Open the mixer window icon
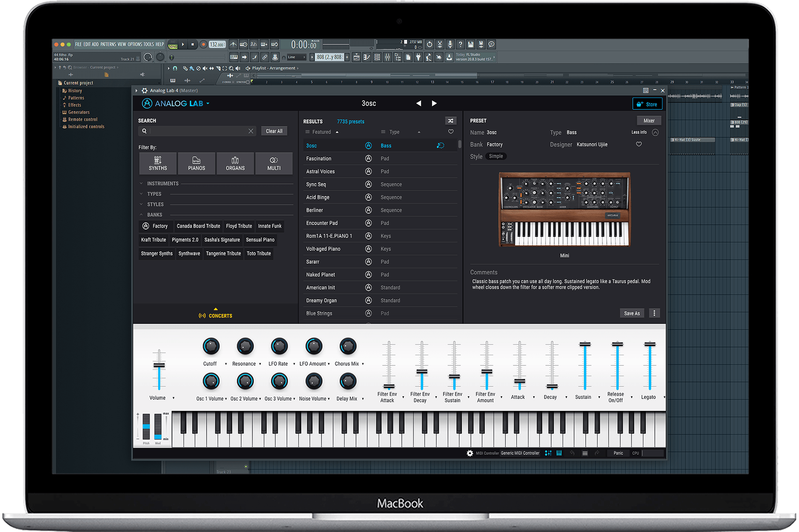This screenshot has height=532, width=799. (x=387, y=58)
